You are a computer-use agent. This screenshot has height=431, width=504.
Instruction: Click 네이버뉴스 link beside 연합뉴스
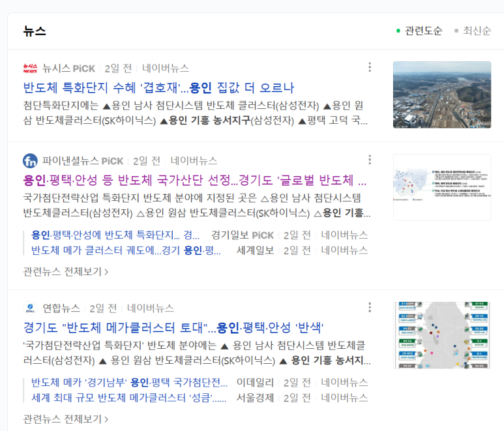(151, 308)
